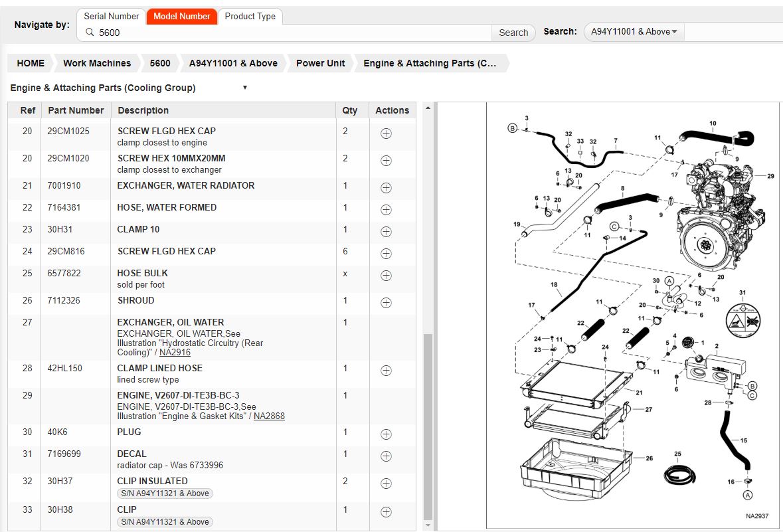Viewport: 783px width, 532px height.
Task: Add part 29CM1020 using its plus icon
Action: point(386,160)
